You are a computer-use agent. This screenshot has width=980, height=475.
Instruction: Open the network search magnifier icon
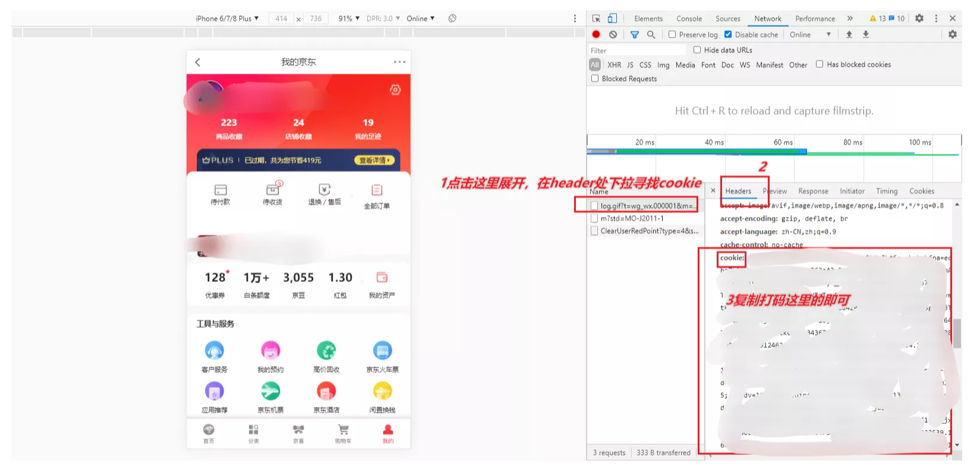point(651,34)
